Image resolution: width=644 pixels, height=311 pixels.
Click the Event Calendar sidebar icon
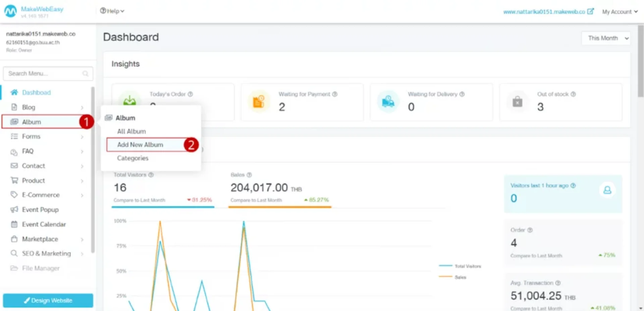[14, 224]
